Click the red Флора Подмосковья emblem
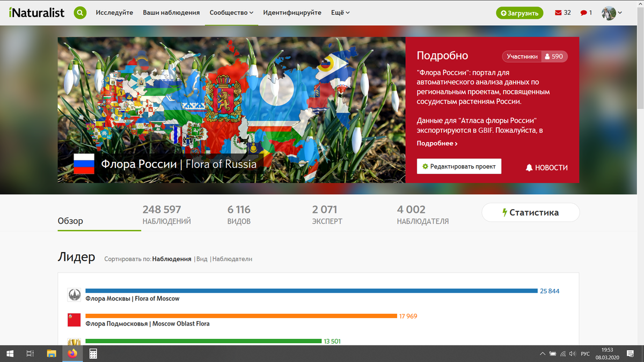Image resolution: width=644 pixels, height=362 pixels. pyautogui.click(x=74, y=319)
